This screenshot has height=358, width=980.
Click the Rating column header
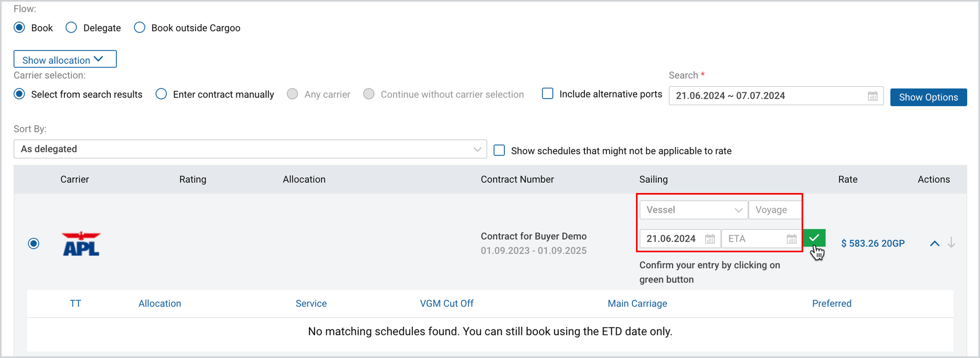tap(193, 179)
